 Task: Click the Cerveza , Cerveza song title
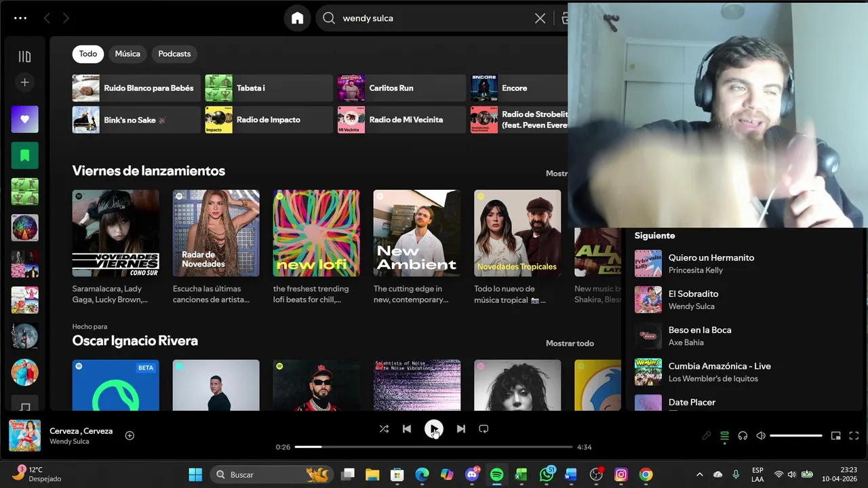tap(81, 431)
